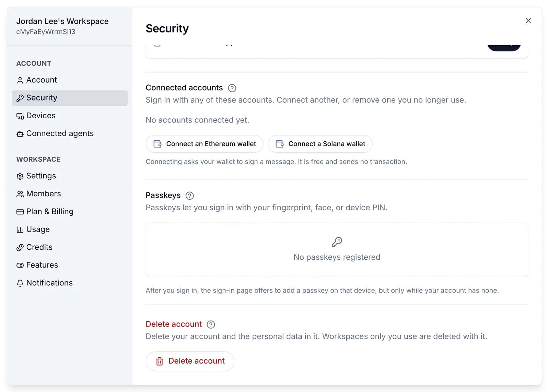The image size is (549, 392).
Task: Click the card icon beside Plan & Billing
Action: point(20,212)
